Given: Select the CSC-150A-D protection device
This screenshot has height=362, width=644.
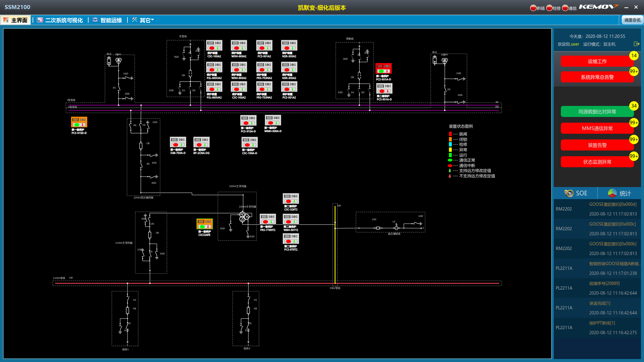Looking at the screenshot, I should pyautogui.click(x=250, y=142).
